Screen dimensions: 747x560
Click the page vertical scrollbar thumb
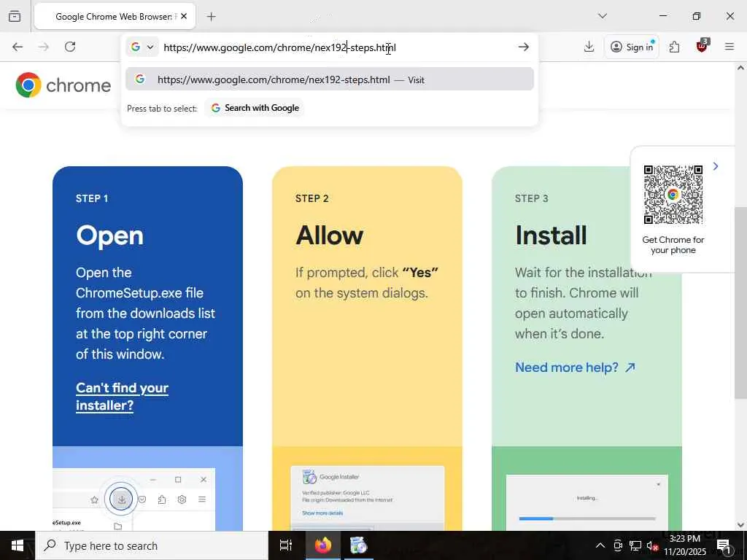[740, 303]
